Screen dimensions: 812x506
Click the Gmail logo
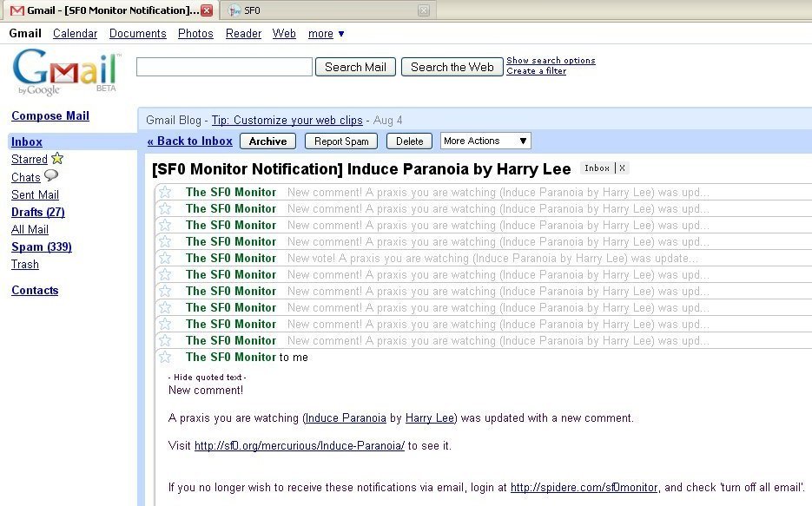tap(66, 71)
